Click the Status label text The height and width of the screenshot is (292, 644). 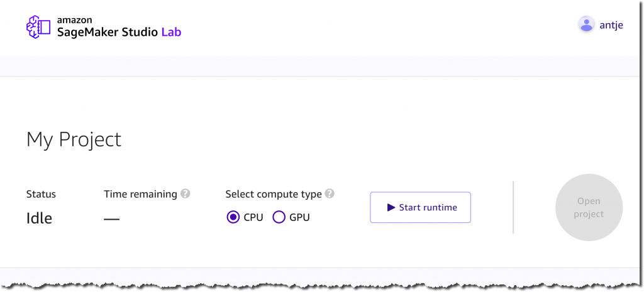pos(41,194)
